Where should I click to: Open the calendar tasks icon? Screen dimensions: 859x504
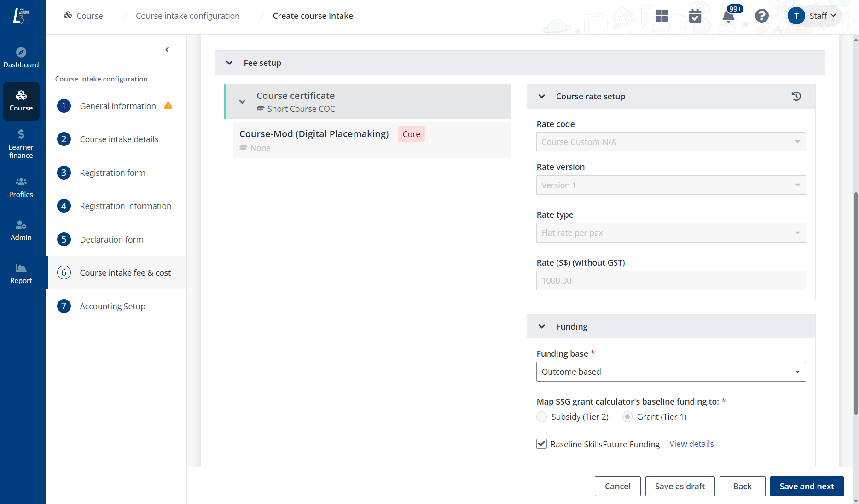[x=695, y=16]
